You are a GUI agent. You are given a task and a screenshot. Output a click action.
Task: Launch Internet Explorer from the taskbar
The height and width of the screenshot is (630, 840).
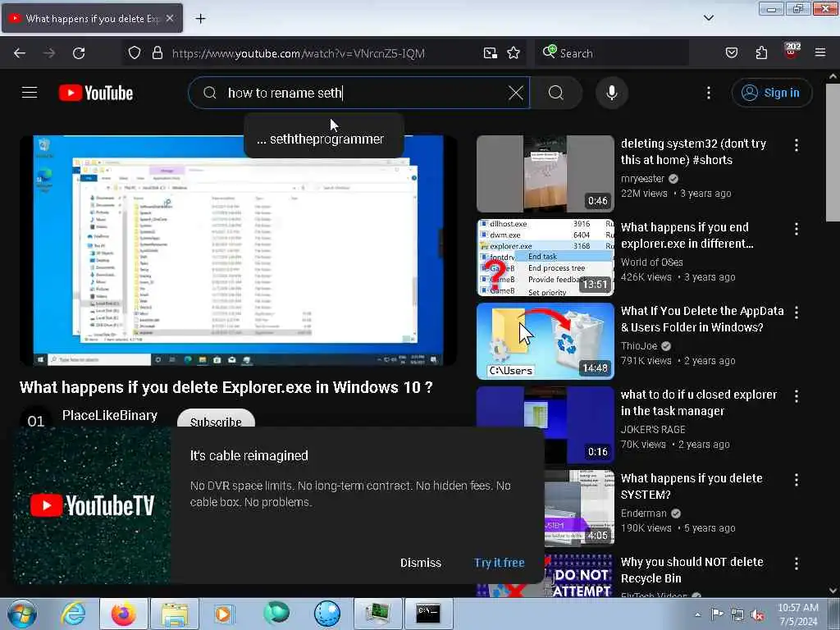click(73, 614)
